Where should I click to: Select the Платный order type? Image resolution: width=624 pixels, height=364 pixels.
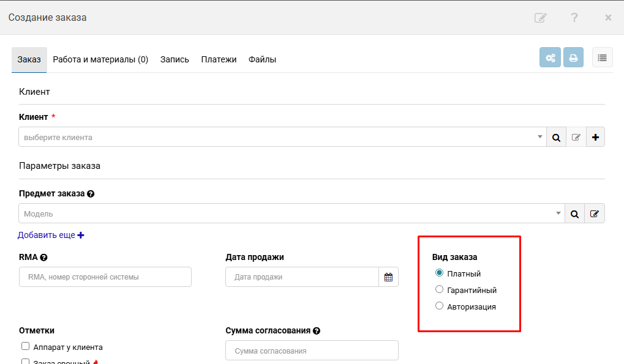coord(439,273)
